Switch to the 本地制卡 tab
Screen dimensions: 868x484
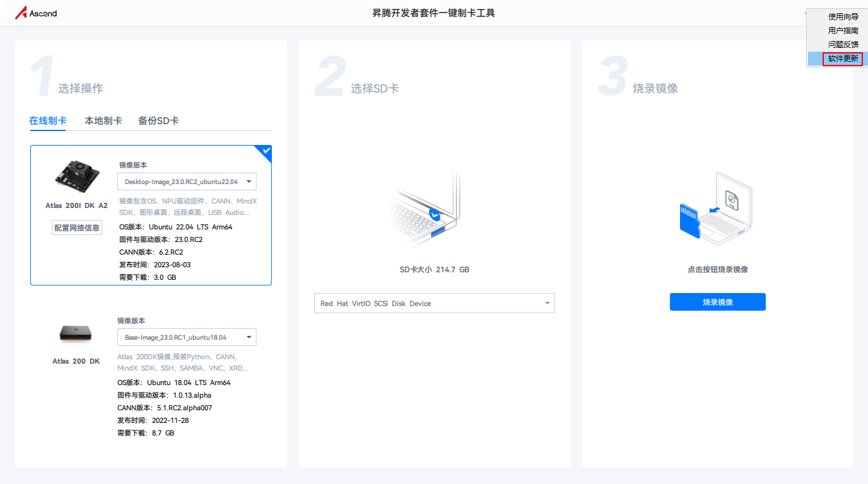[103, 120]
